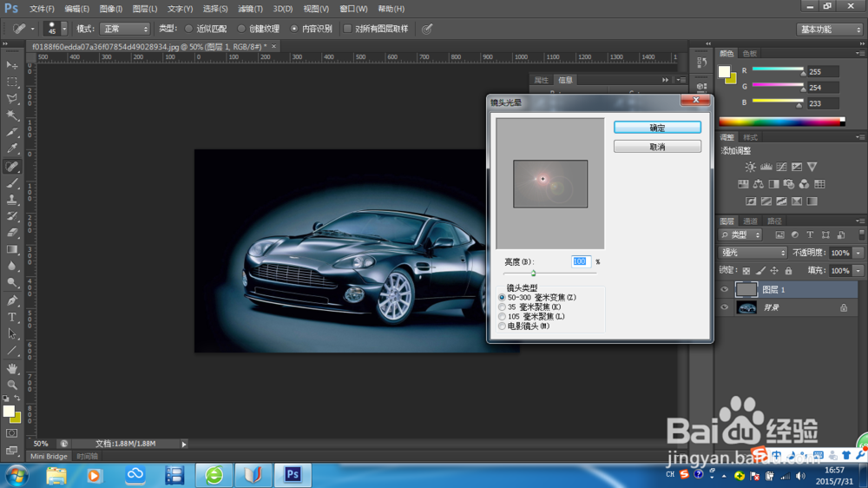Open status bar info arrow menu

point(184,444)
